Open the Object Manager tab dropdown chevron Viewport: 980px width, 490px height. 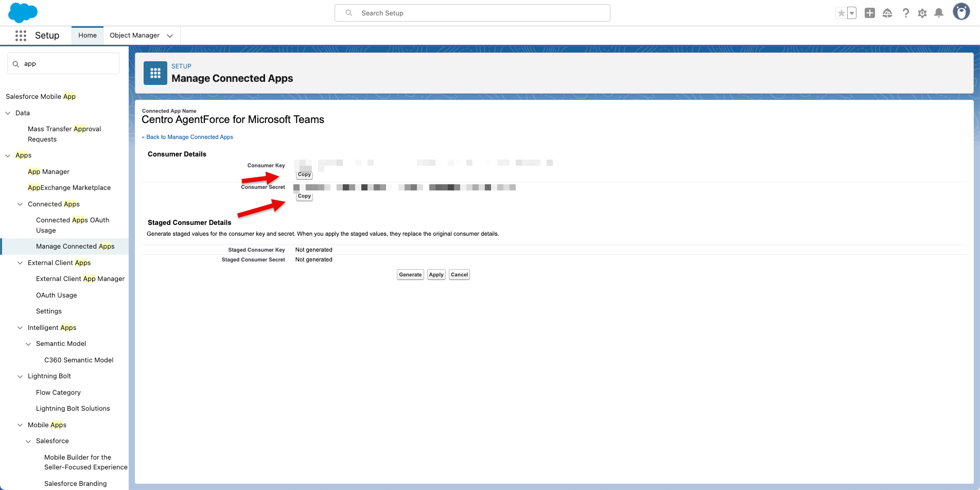tap(170, 36)
